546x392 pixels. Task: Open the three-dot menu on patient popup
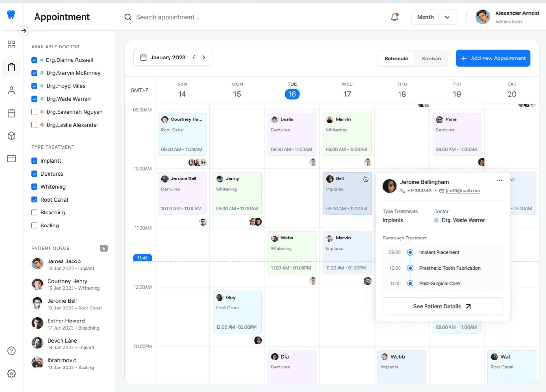499,180
